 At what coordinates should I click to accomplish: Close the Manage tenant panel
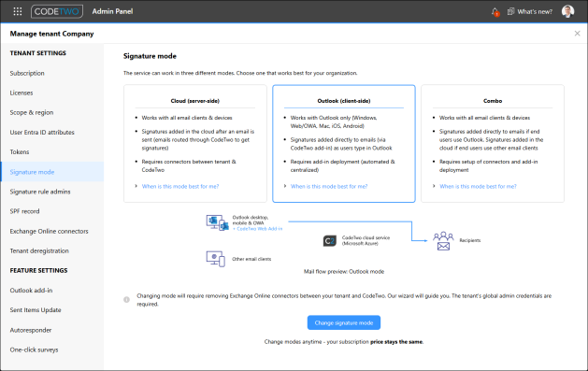[577, 34]
